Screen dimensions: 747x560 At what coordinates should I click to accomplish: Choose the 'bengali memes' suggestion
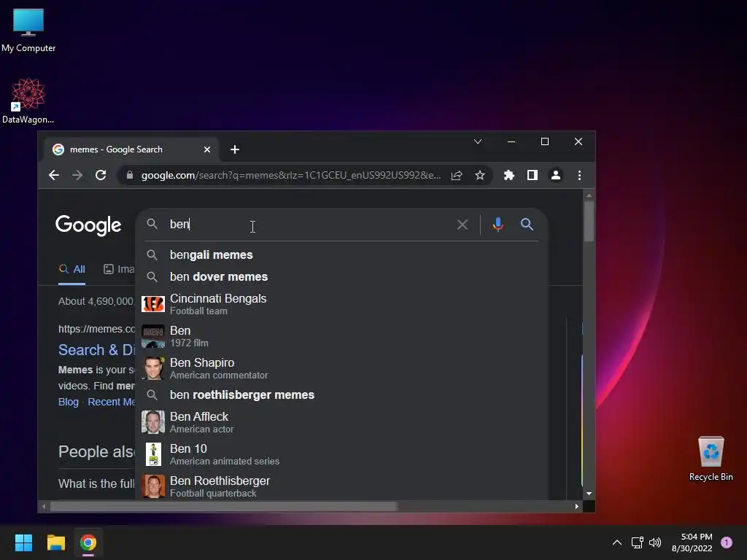(x=342, y=254)
